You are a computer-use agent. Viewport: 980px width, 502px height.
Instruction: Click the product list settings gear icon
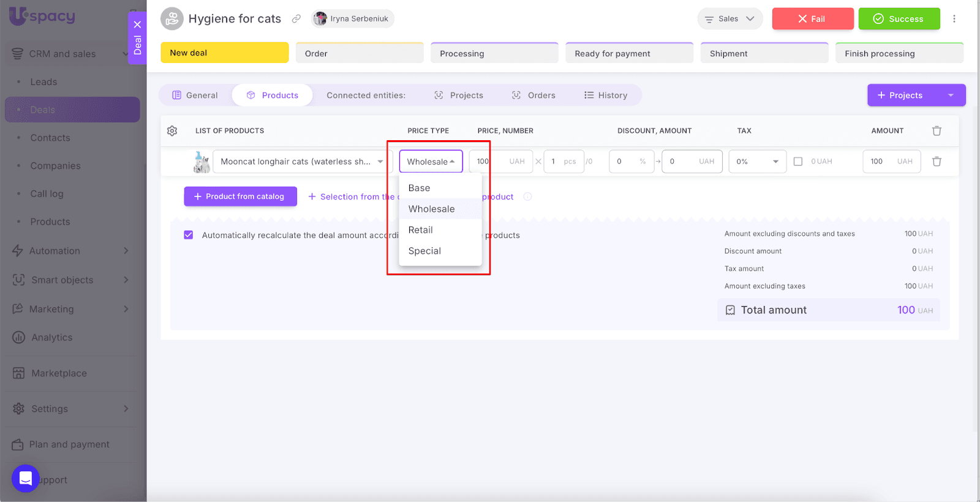point(172,130)
